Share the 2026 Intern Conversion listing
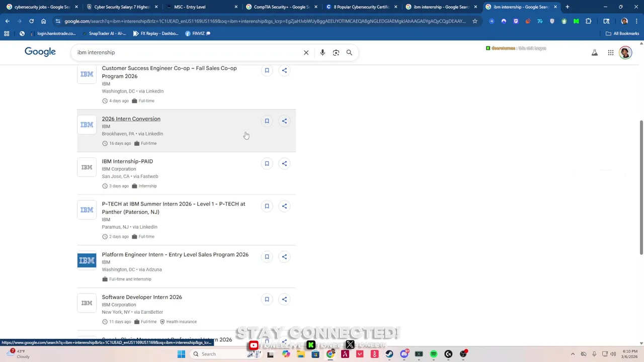The width and height of the screenshot is (644, 362). click(284, 121)
